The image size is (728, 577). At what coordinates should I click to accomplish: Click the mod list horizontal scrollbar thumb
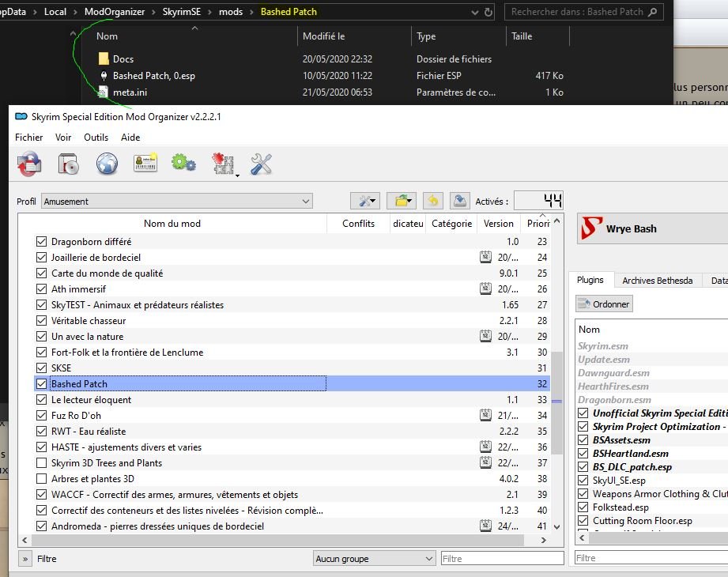(x=277, y=541)
